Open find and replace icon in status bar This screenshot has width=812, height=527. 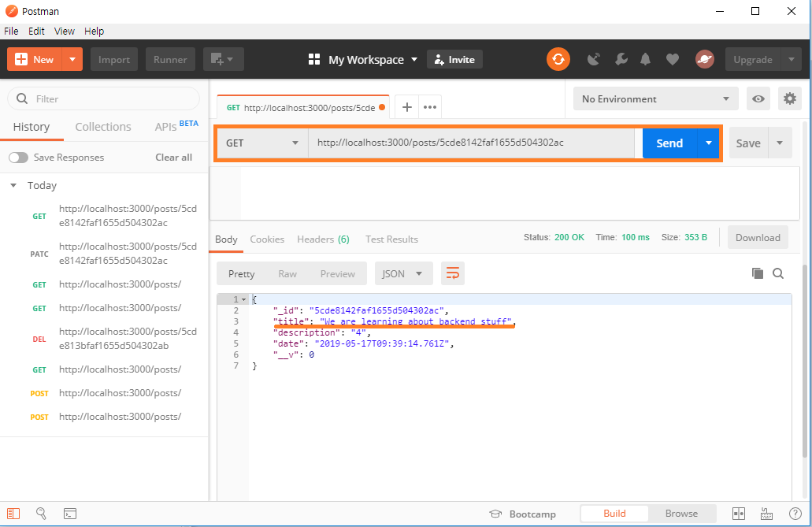click(41, 513)
